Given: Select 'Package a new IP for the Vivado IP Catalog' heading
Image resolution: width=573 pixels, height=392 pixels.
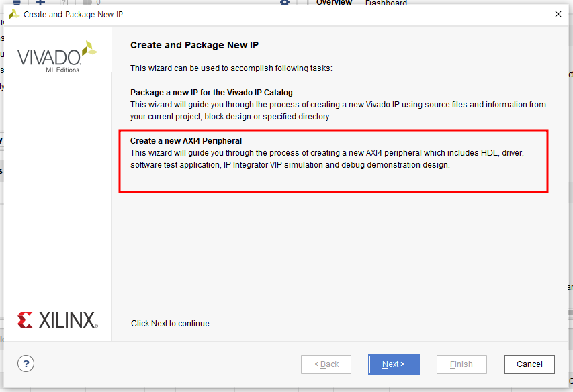Looking at the screenshot, I should coord(211,93).
